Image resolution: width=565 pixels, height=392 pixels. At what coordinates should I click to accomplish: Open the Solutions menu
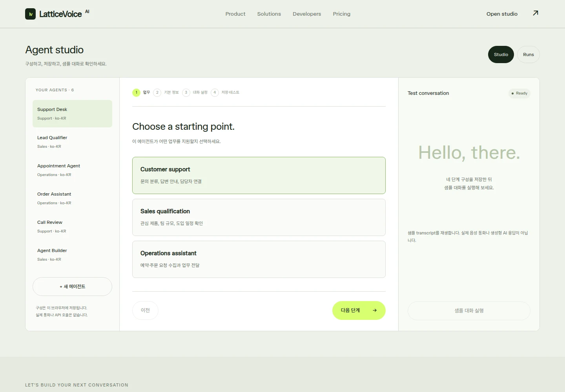click(269, 14)
